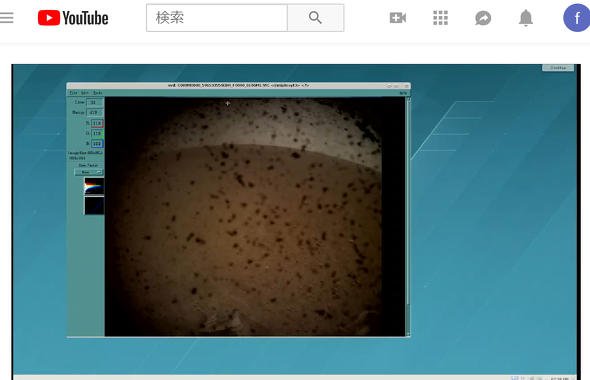Click the magnifier search button
The width and height of the screenshot is (590, 380).
pos(315,18)
